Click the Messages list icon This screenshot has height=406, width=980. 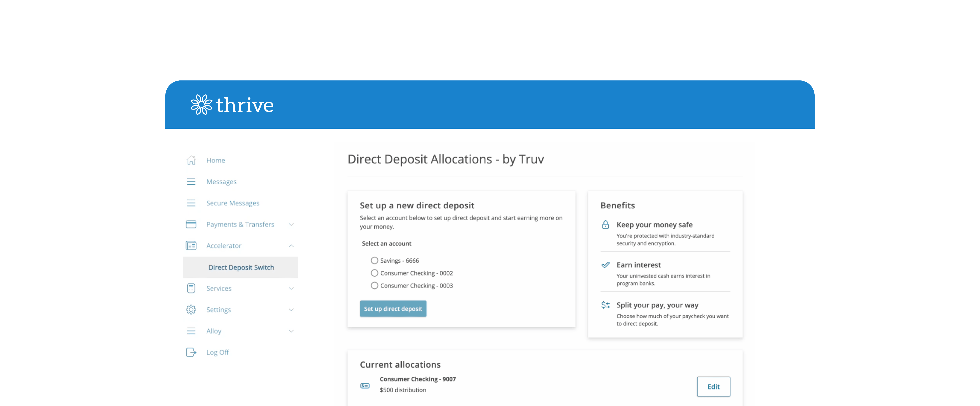point(191,182)
